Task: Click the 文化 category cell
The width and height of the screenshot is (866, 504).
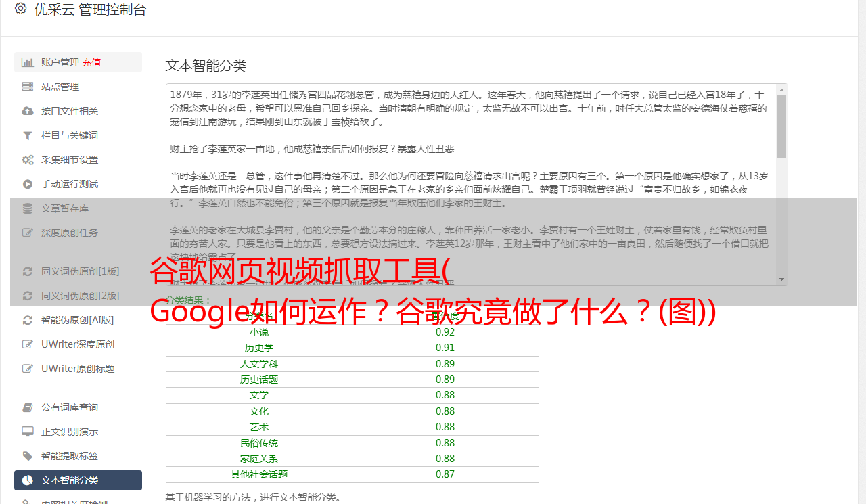Action: pos(259,411)
